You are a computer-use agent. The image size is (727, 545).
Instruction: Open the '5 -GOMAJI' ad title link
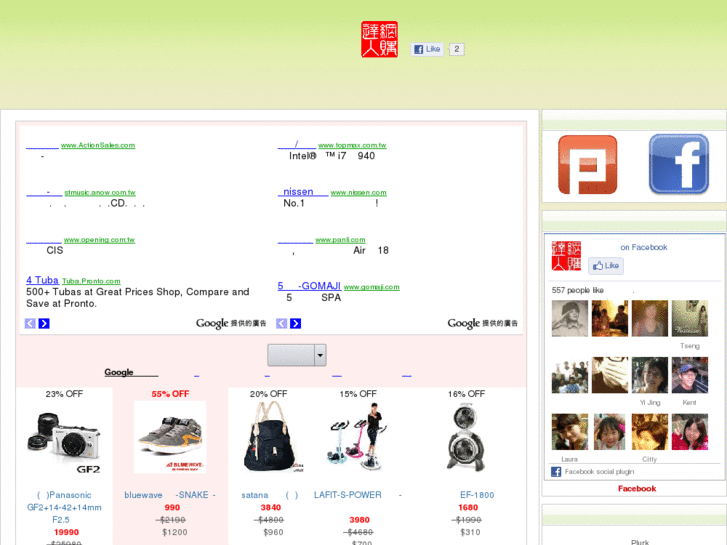point(309,286)
